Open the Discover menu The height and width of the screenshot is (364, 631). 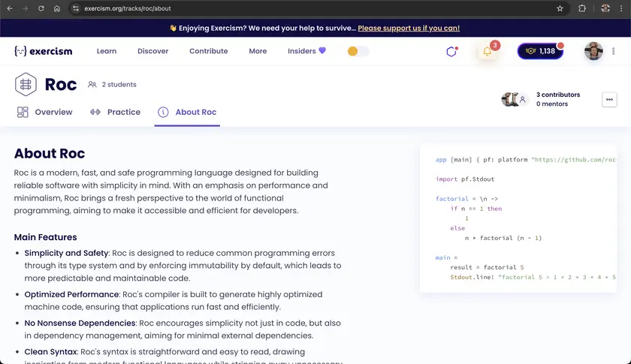click(x=153, y=51)
